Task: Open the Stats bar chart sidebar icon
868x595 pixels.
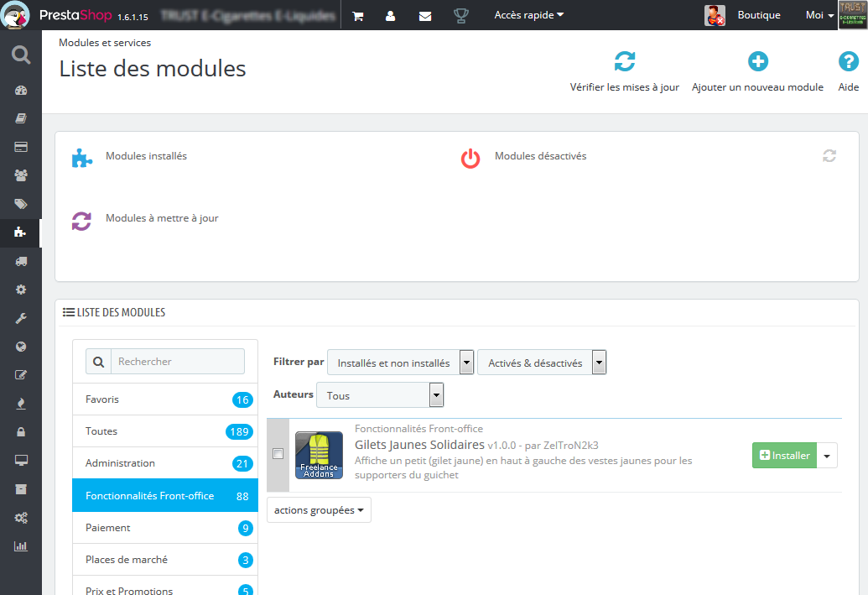Action: (21, 546)
